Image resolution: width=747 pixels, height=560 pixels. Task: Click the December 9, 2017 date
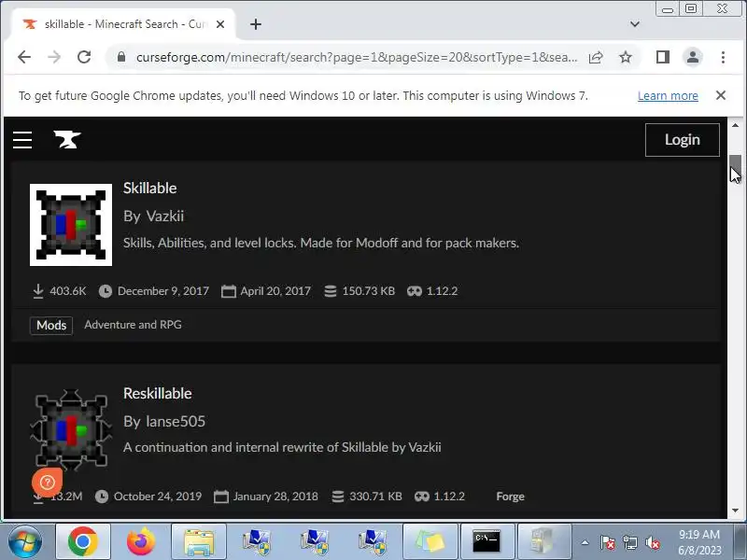point(163,291)
